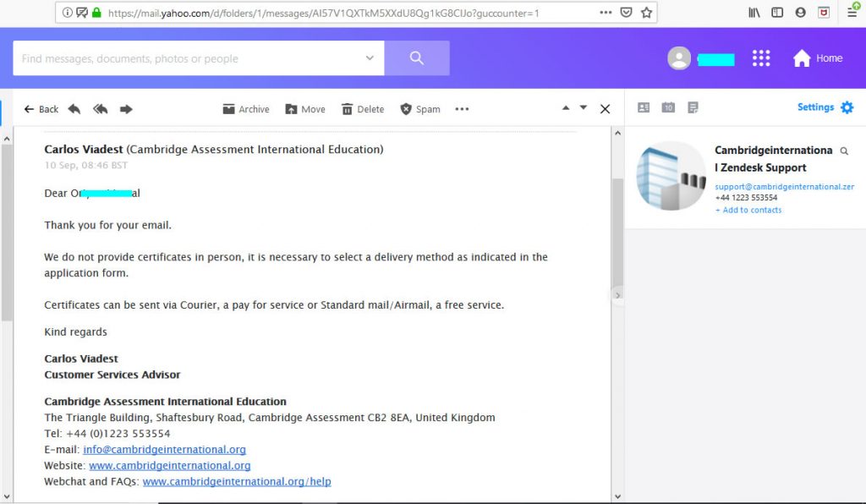866x504 pixels.
Task: Delete this email
Action: [363, 109]
